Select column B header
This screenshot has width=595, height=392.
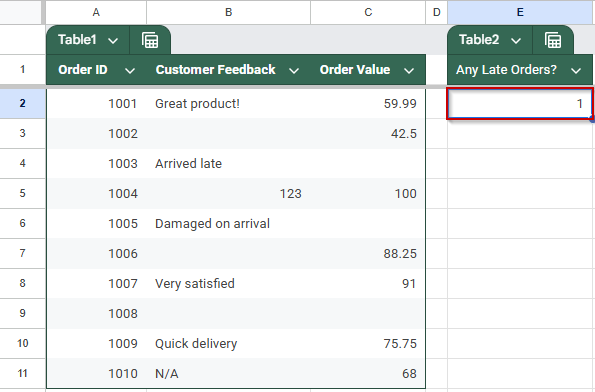pyautogui.click(x=228, y=12)
